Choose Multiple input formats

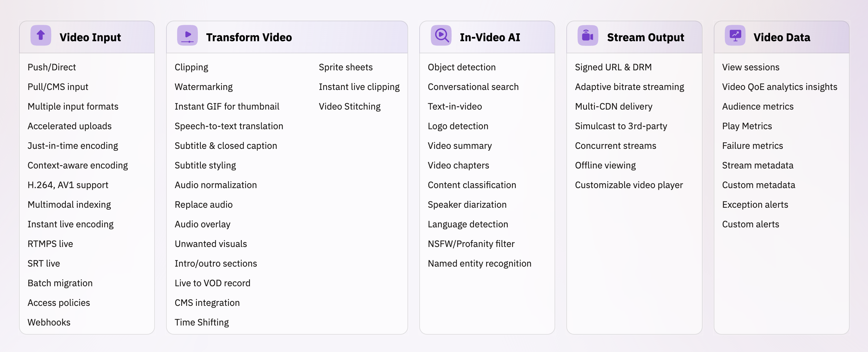[x=73, y=106]
